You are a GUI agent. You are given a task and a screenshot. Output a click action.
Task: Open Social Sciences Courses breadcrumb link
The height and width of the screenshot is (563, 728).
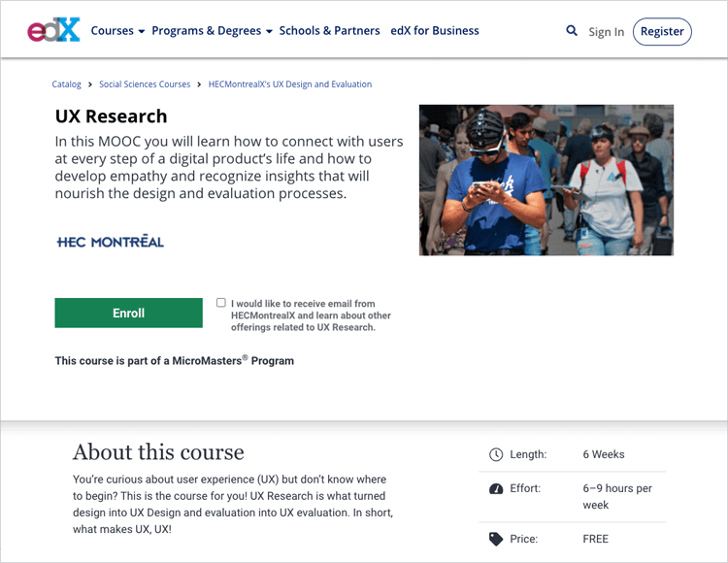point(145,84)
